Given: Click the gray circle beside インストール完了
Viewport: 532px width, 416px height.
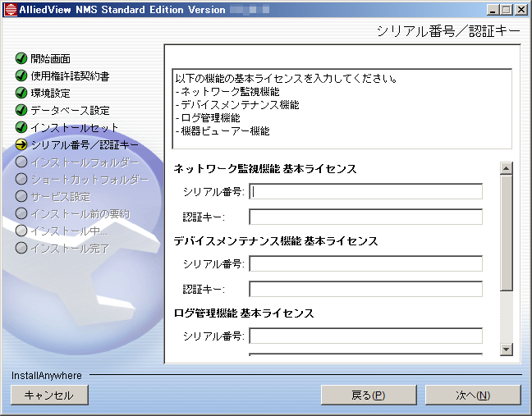Looking at the screenshot, I should tap(21, 248).
